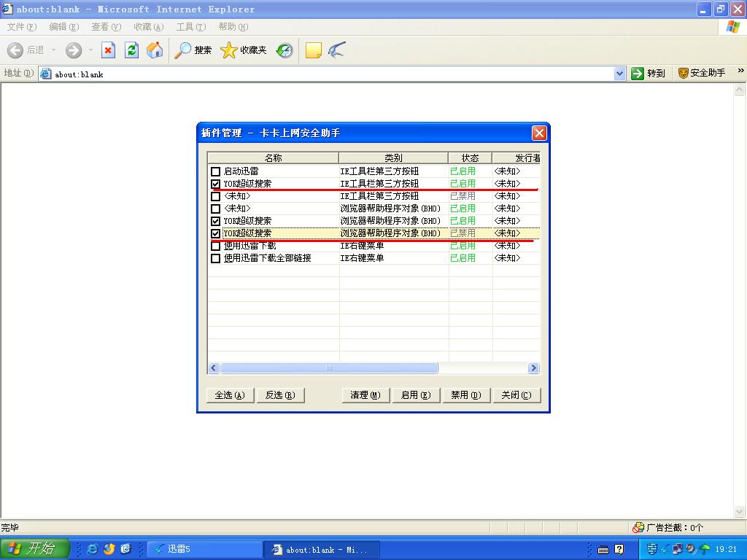Open the 编辑(E) menu

(64, 27)
